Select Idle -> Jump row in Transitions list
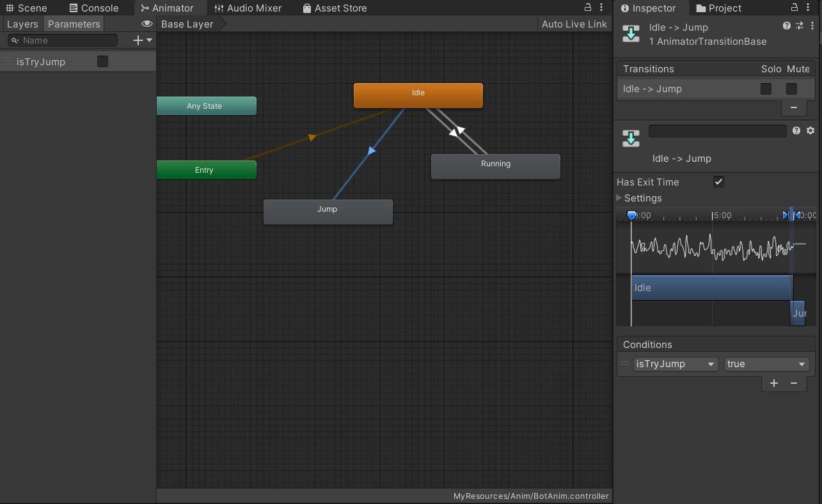 click(x=716, y=89)
